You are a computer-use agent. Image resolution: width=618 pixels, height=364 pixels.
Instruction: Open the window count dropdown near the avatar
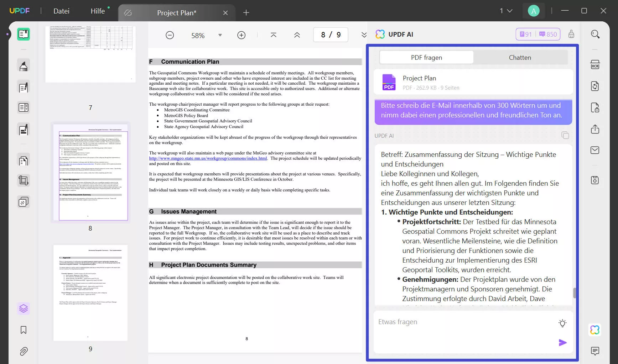[507, 11]
